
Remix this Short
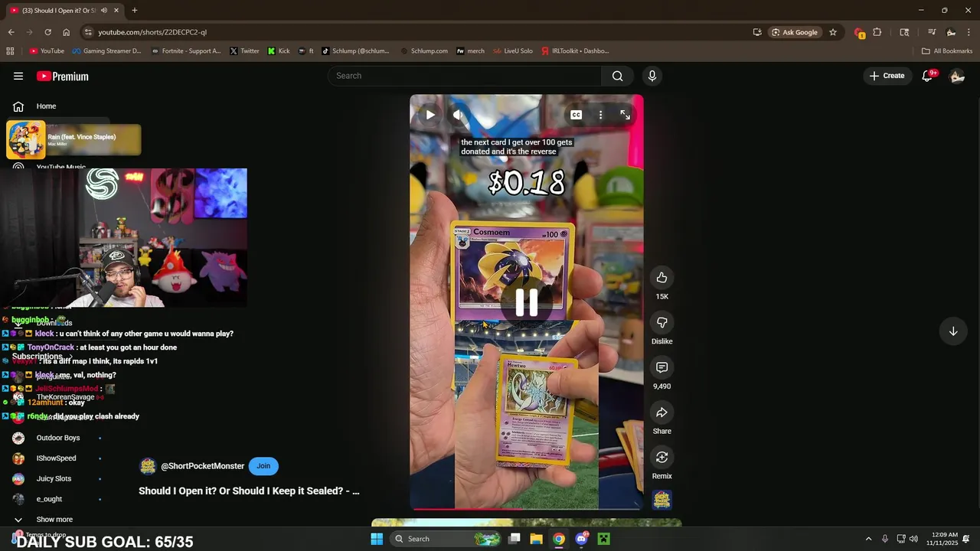coord(662,458)
